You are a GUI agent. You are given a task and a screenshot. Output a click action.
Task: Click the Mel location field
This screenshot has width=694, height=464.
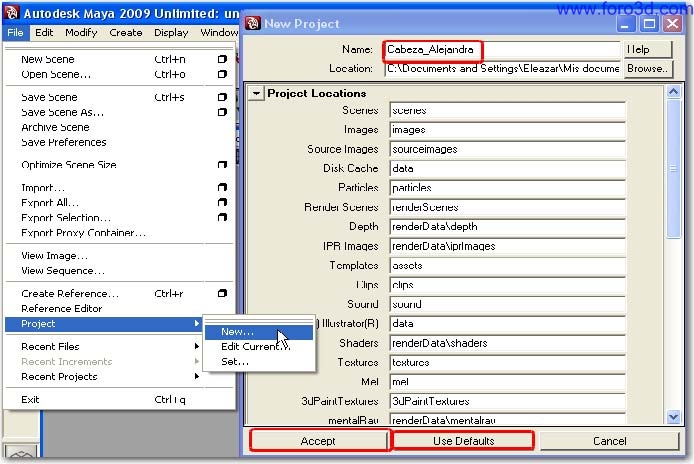point(507,382)
